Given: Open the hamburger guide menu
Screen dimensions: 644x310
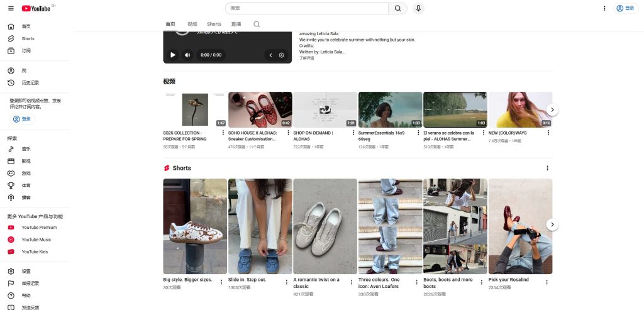Looking at the screenshot, I should click(x=11, y=8).
